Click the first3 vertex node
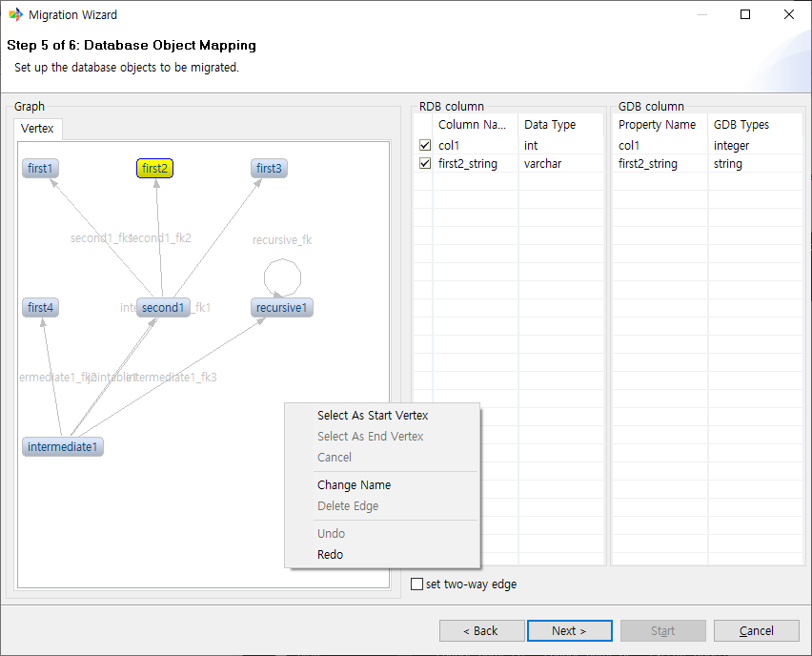This screenshot has height=656, width=812. point(269,169)
